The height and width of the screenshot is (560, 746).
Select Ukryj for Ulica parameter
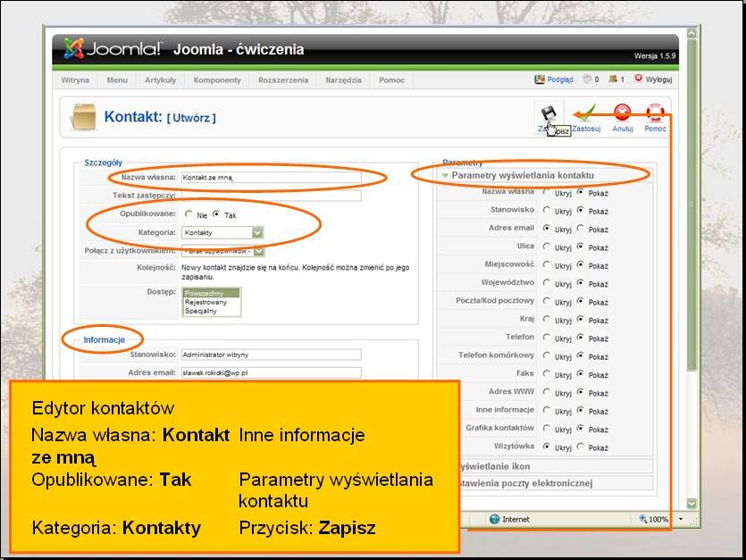(546, 247)
